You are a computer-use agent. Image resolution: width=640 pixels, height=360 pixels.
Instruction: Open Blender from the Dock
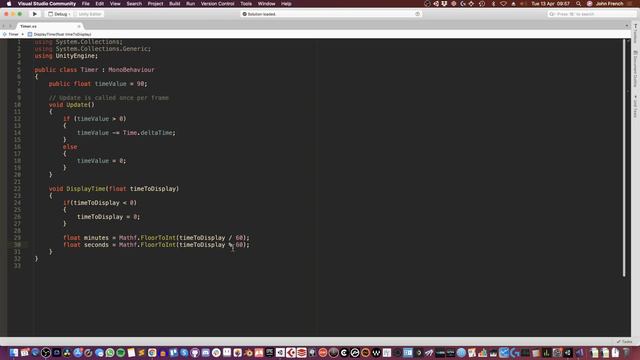pyautogui.click(x=248, y=353)
